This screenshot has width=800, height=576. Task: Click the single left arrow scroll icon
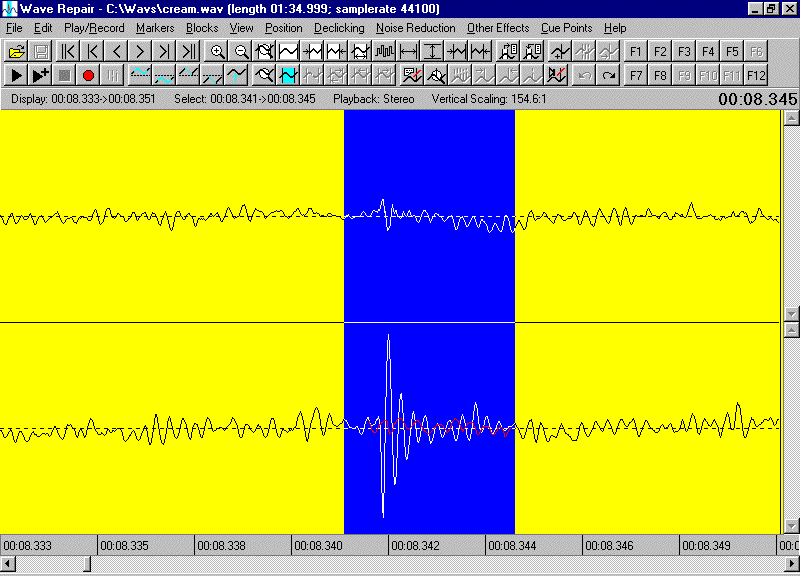117,51
